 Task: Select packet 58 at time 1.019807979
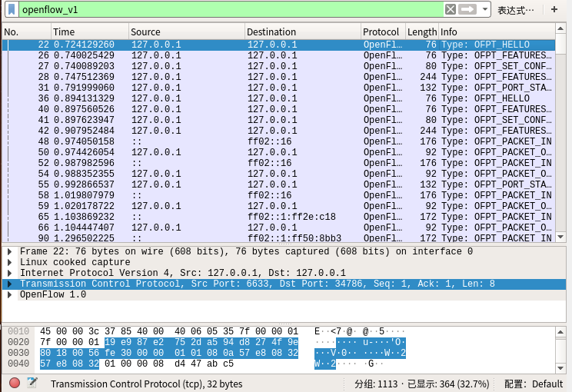(279, 195)
